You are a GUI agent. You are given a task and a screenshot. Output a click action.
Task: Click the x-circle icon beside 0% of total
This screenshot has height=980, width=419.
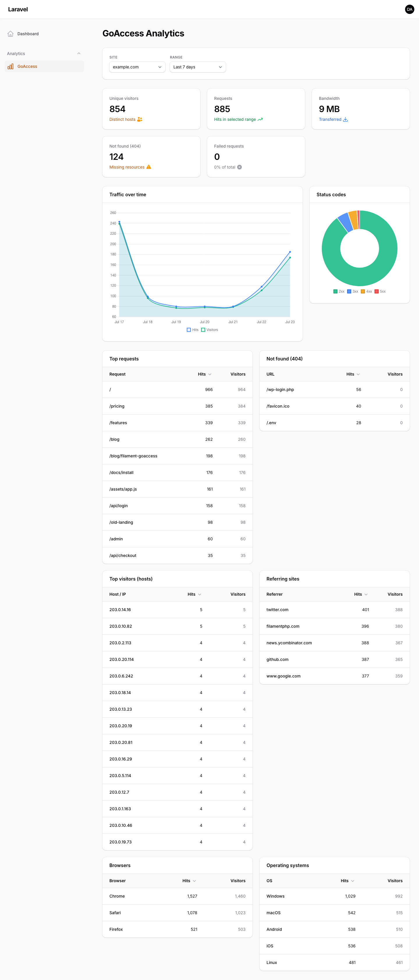[239, 167]
